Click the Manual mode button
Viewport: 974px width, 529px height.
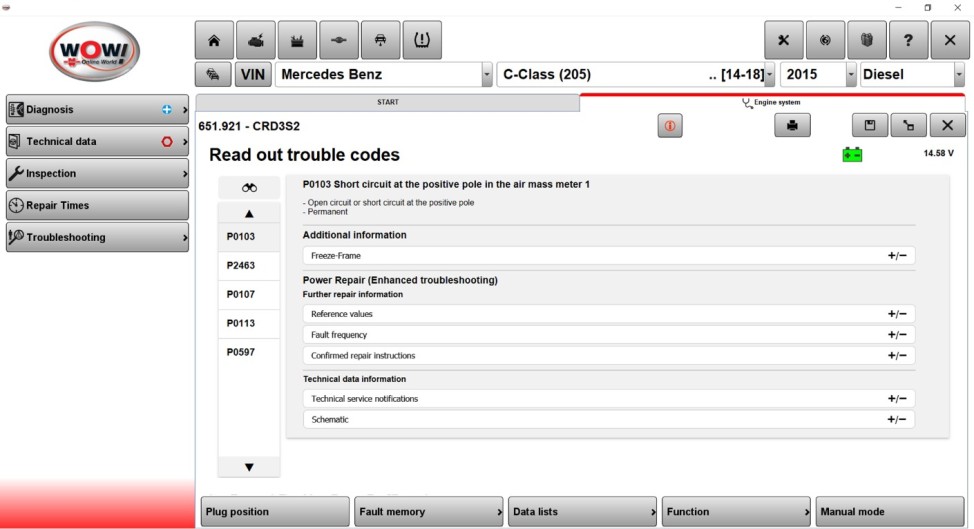click(x=890, y=512)
